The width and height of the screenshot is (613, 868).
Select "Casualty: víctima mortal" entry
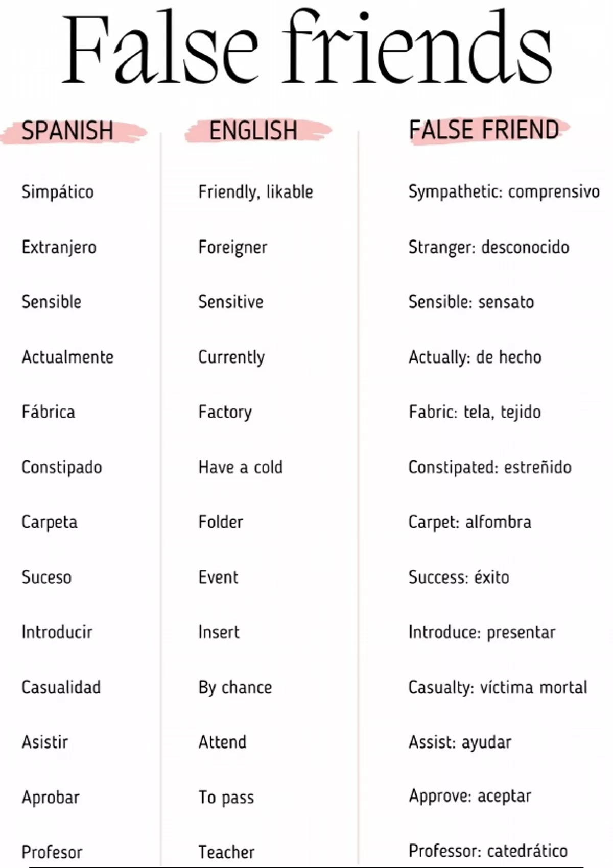click(498, 687)
